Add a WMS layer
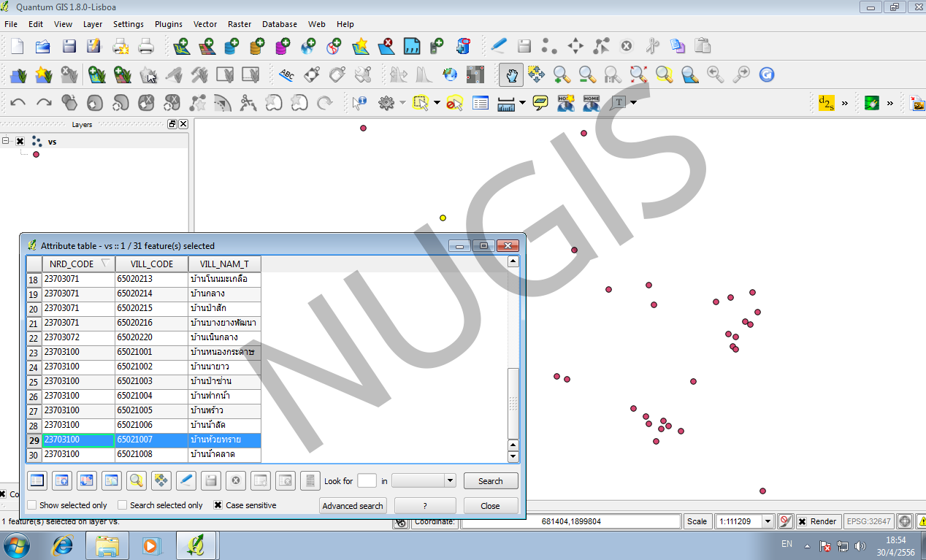Viewport: 926px width, 560px height. click(308, 47)
